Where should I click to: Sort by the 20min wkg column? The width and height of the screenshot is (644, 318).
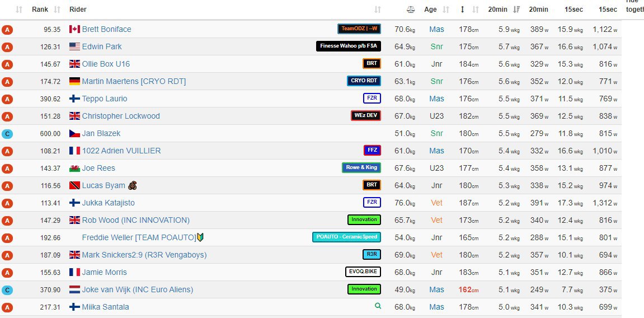(516, 10)
